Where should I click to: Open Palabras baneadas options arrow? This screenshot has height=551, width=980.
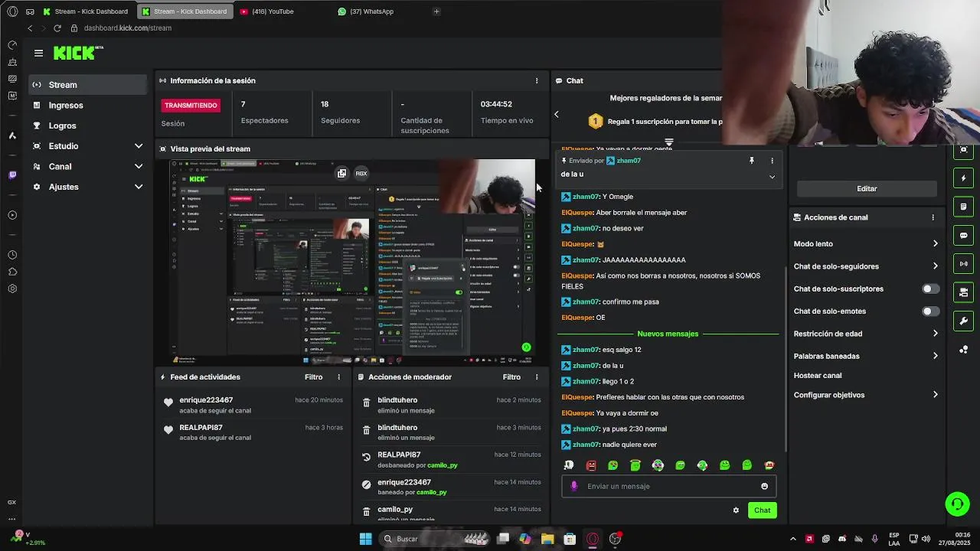coord(935,356)
